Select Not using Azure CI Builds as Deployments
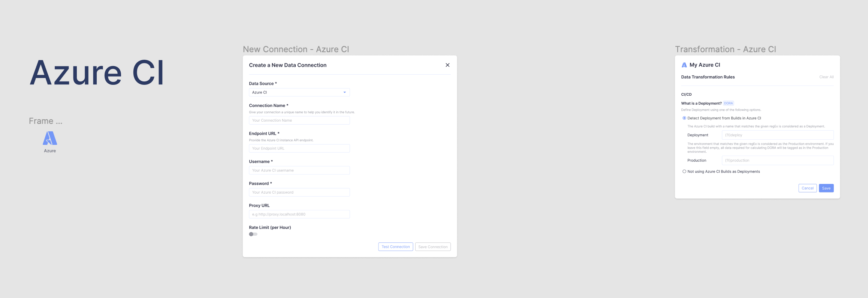The image size is (868, 298). tap(684, 172)
